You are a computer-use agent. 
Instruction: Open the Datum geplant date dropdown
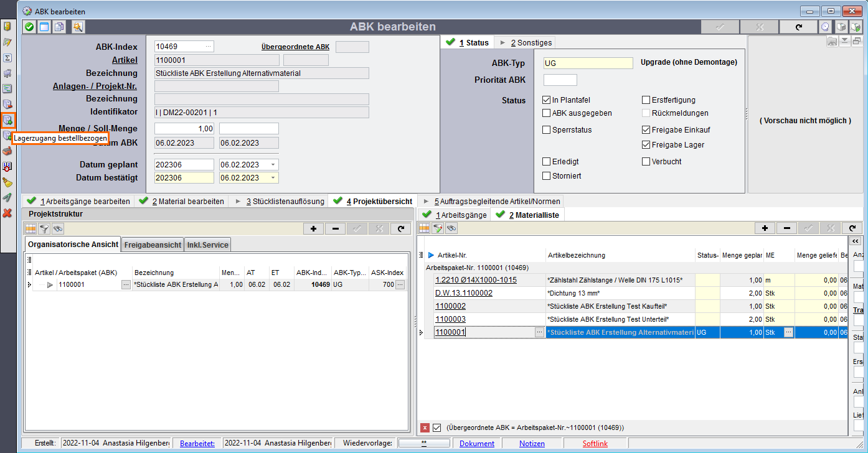click(273, 165)
